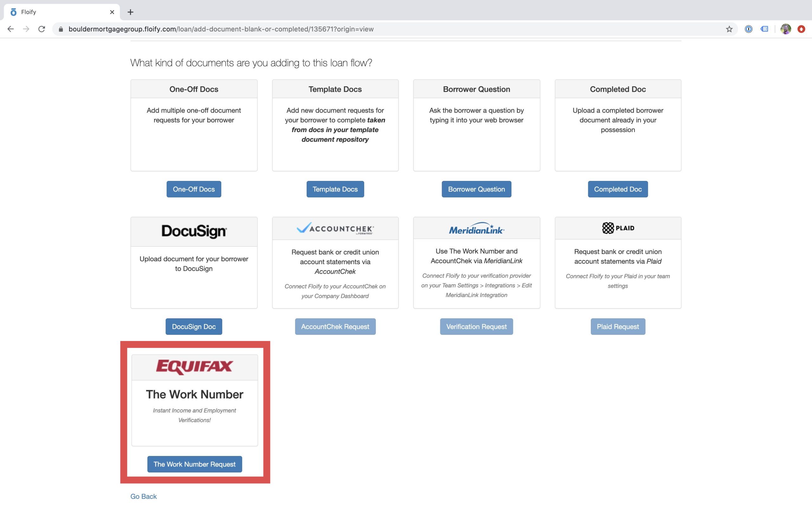Screen dimensions: 812x508
Task: Click 'Upload document for your borrower to DocuSign' text
Action: (x=193, y=264)
